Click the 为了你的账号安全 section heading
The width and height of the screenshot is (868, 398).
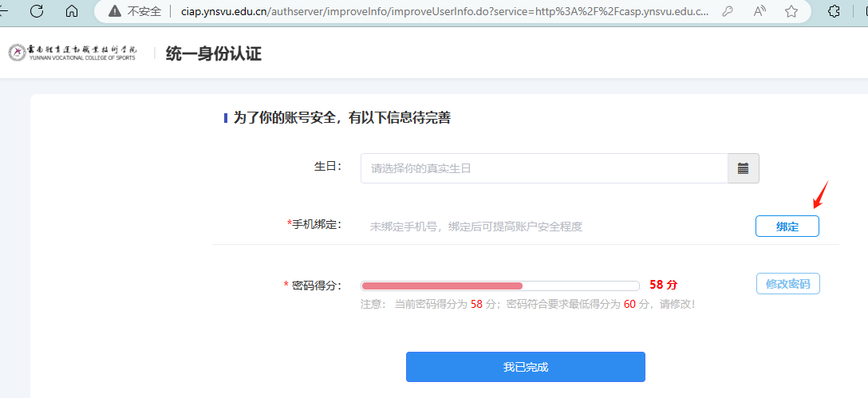(341, 118)
